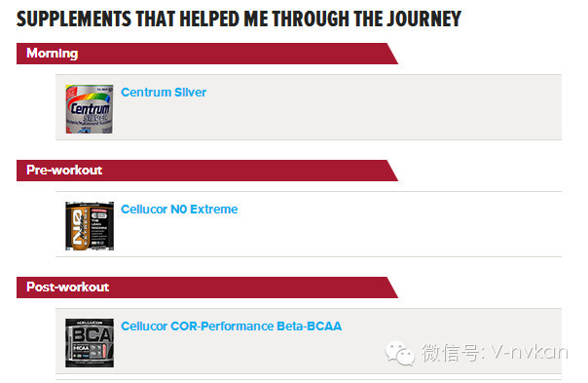Click the N0 Extreme product image
Image resolution: width=588 pixels, height=383 pixels.
tap(90, 226)
